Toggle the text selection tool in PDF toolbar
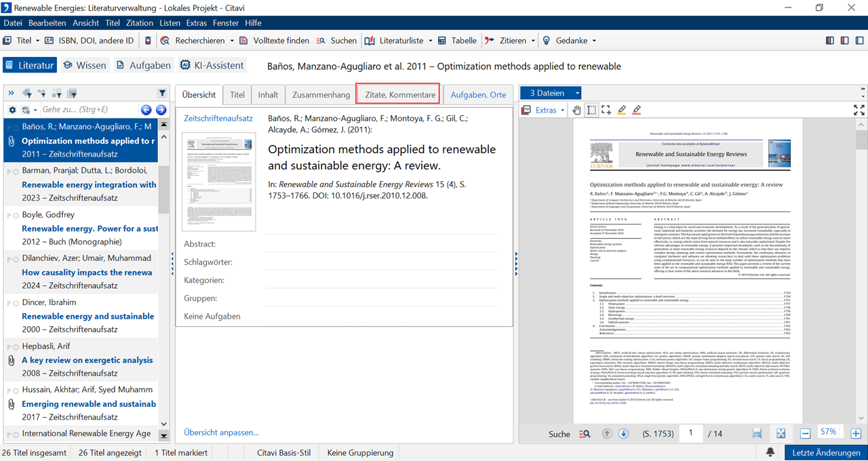 click(592, 110)
